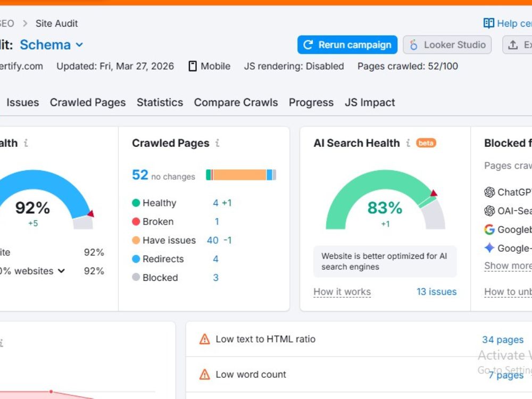Click 'Updated: Fri, Mar 27, 2026' text
Screen dimensions: 532x399
tap(115, 66)
